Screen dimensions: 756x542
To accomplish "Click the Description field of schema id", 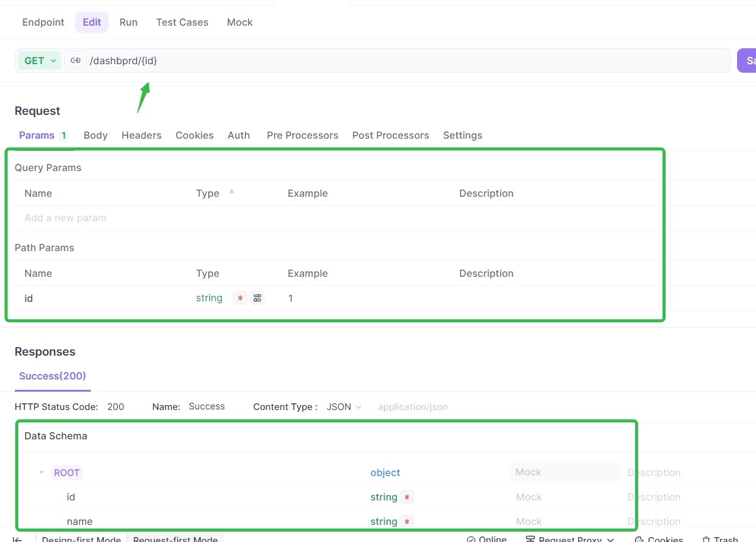I will [654, 497].
